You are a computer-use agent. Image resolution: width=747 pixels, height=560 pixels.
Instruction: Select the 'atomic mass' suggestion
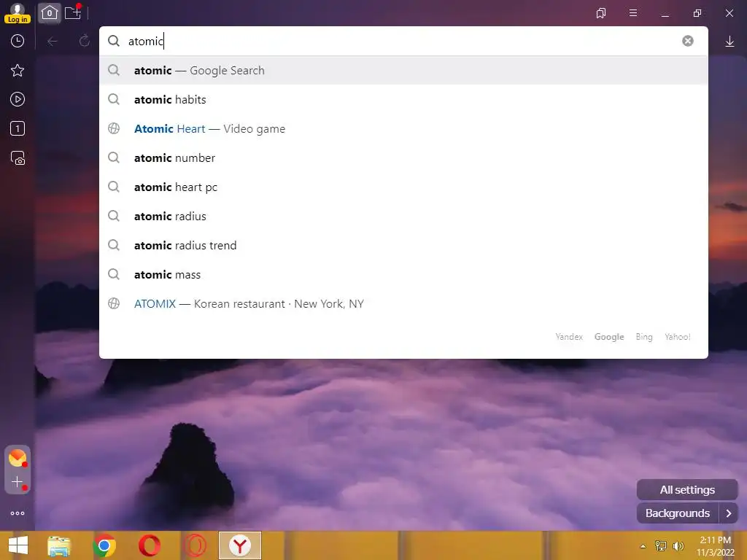pyautogui.click(x=403, y=275)
